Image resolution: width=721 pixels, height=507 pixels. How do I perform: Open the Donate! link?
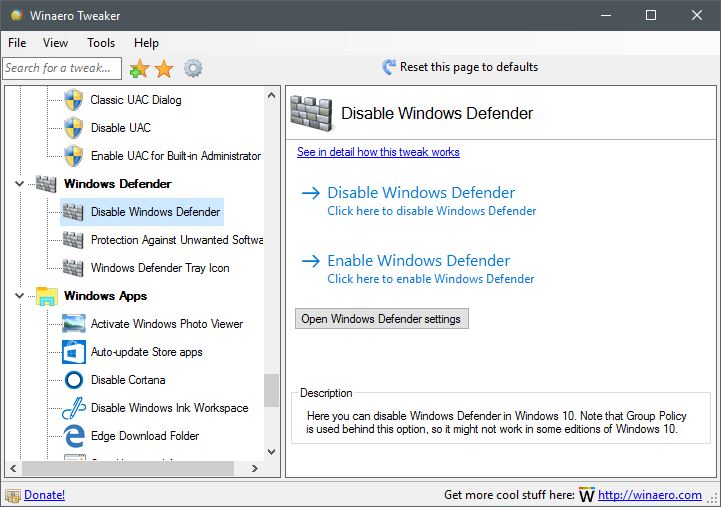point(44,495)
